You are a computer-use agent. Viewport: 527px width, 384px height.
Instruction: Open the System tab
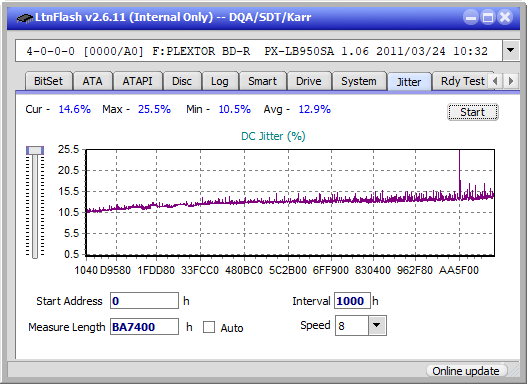[359, 81]
